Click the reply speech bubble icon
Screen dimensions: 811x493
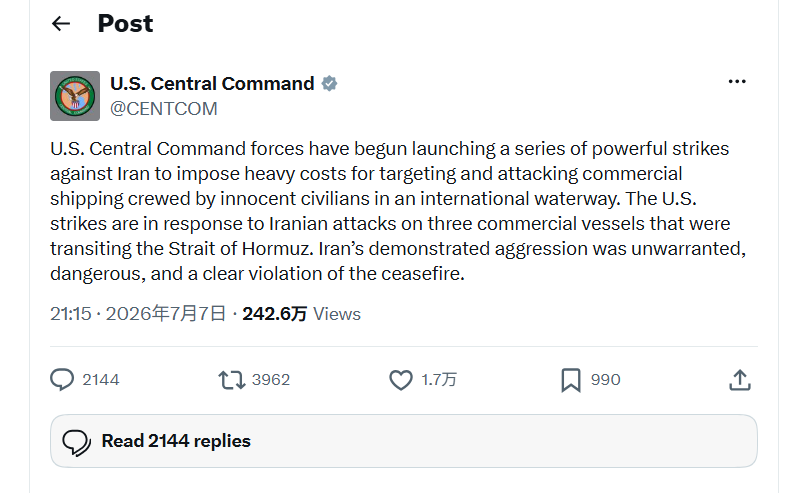click(62, 379)
